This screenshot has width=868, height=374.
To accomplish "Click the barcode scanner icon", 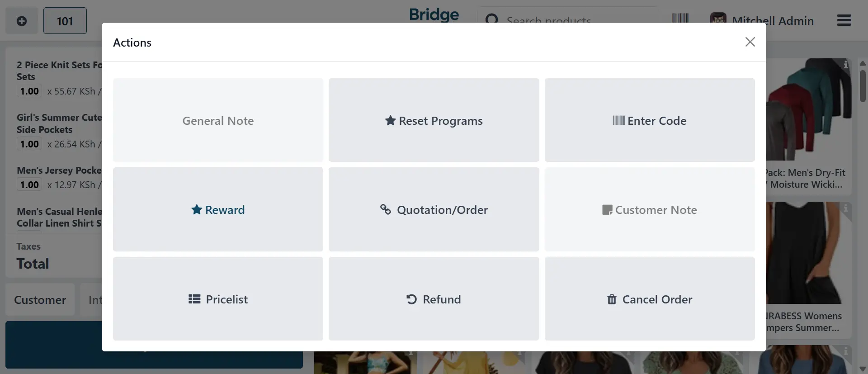I will pos(680,18).
